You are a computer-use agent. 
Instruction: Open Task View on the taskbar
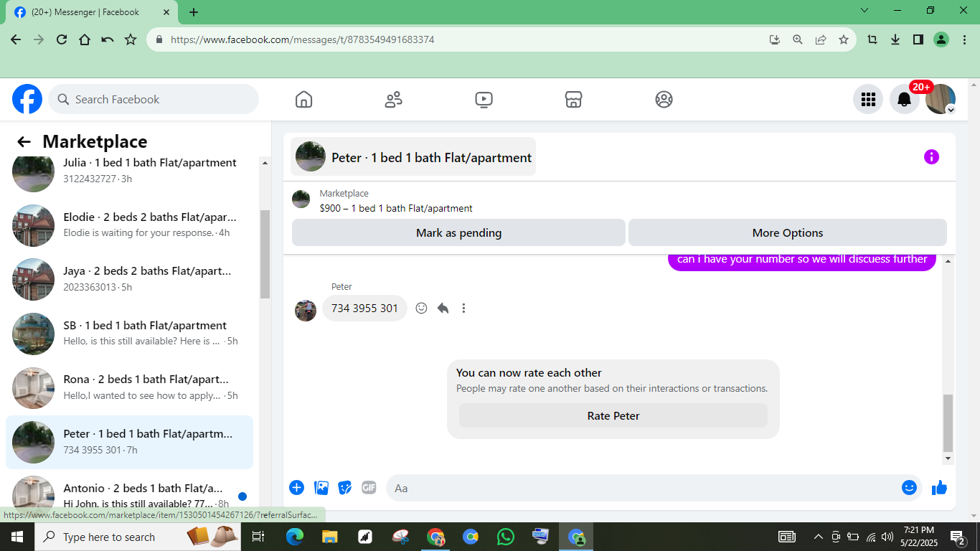tap(258, 537)
